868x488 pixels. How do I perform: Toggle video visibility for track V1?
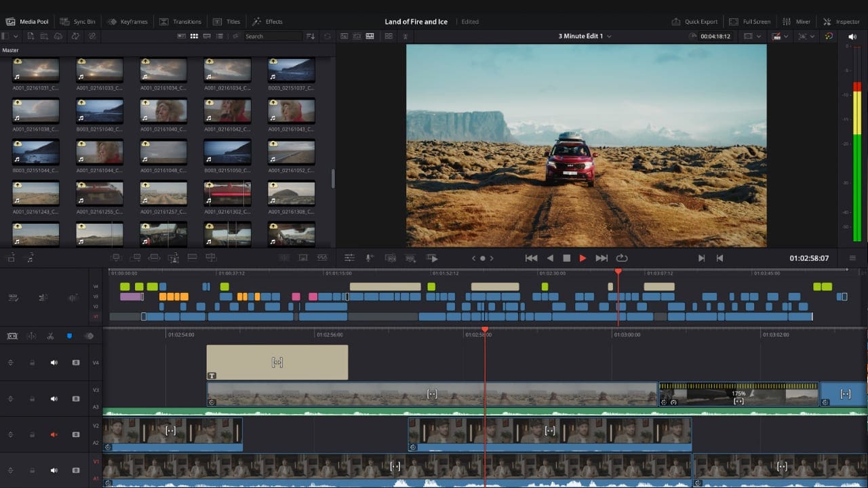[76, 470]
